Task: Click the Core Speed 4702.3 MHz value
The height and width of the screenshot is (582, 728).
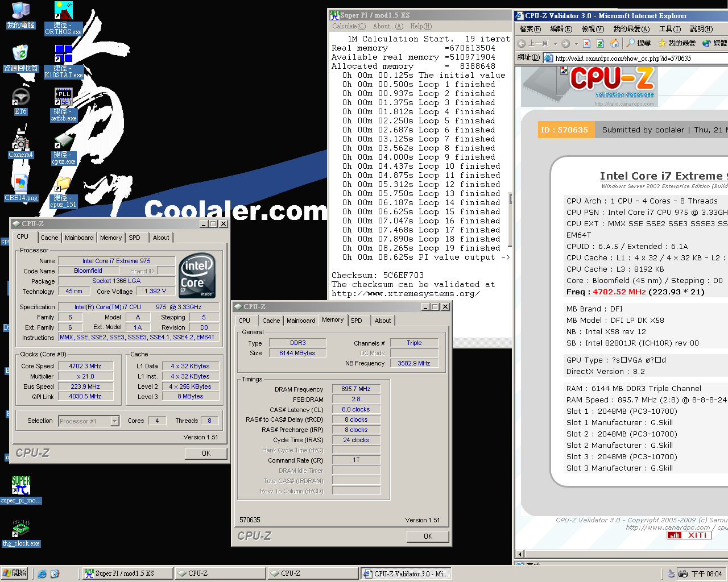Action: pyautogui.click(x=85, y=366)
